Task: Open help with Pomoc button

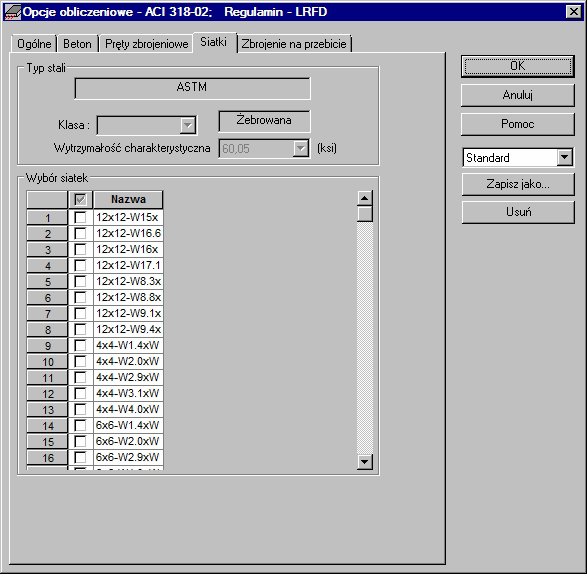Action: coord(518,124)
